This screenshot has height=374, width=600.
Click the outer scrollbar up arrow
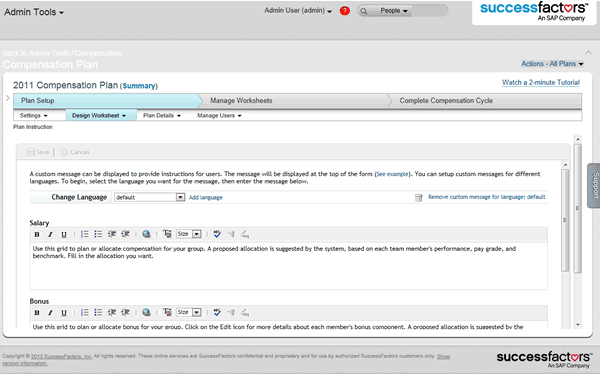pos(578,139)
